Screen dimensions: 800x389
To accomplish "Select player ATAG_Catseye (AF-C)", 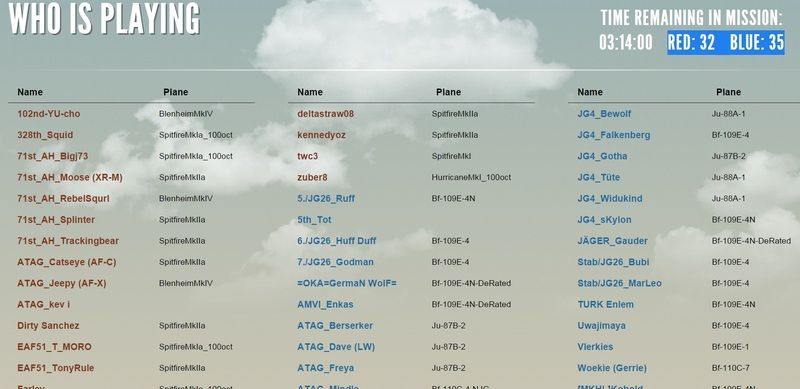I will point(67,262).
